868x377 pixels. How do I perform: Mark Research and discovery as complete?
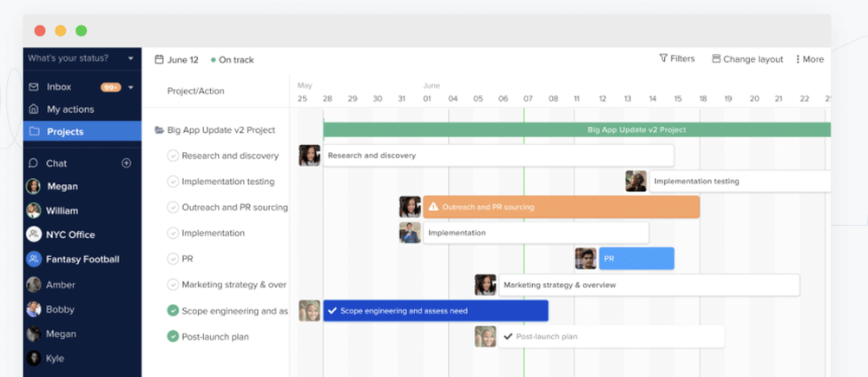point(173,156)
